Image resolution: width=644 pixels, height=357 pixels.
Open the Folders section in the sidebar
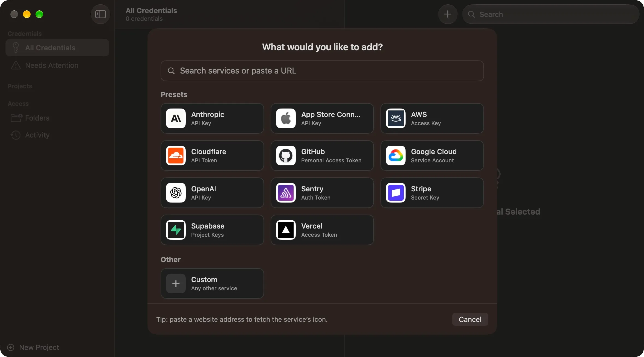[x=57, y=118]
